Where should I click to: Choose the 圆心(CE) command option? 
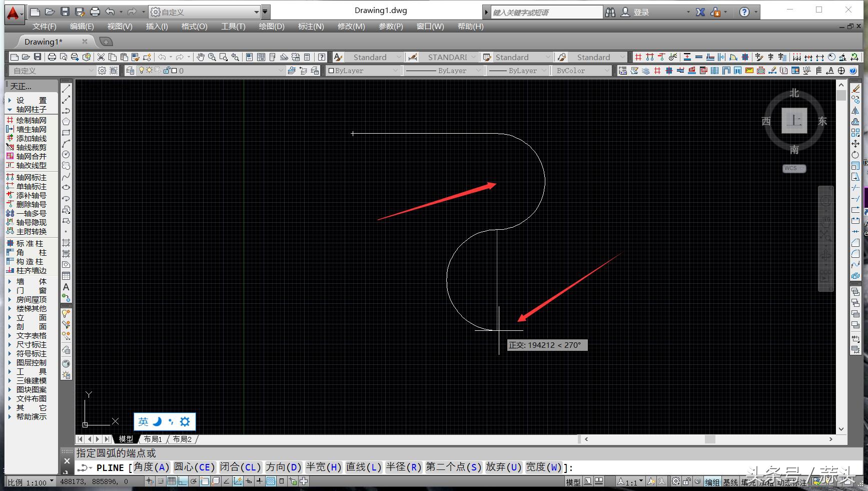(194, 467)
